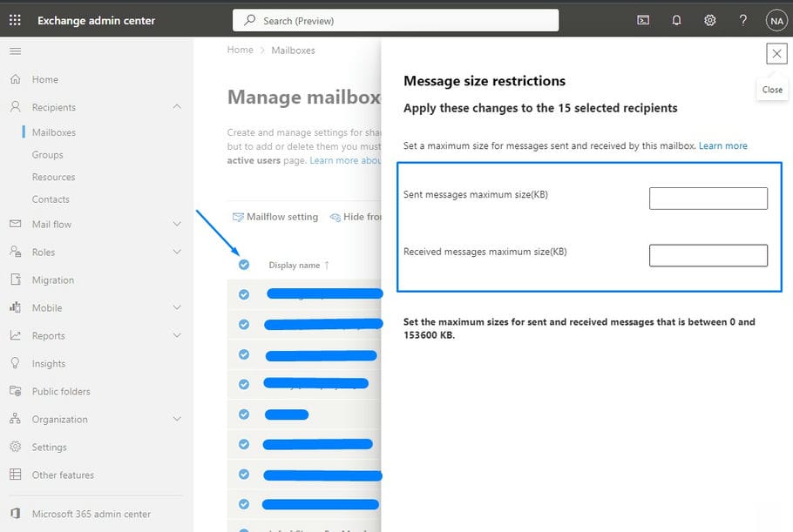Uncheck the fifth mailbox row checkbox
Screen dimensions: 793x532
(x=244, y=414)
